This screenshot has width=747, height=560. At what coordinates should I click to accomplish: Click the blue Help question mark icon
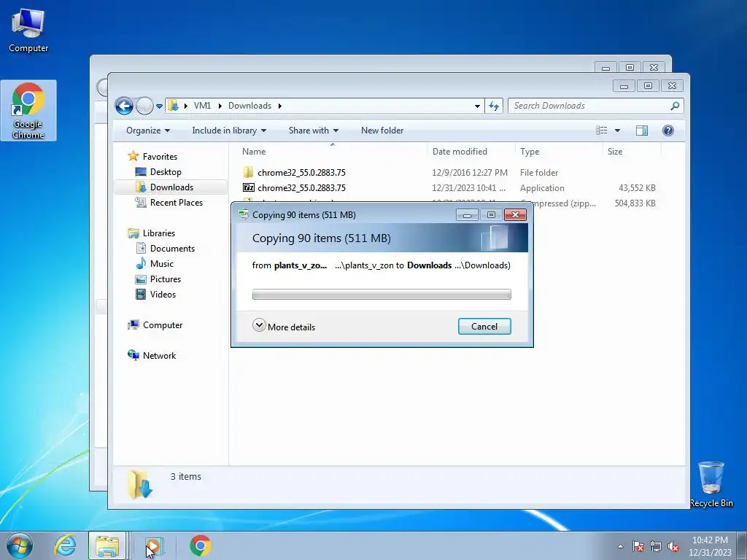coord(668,131)
